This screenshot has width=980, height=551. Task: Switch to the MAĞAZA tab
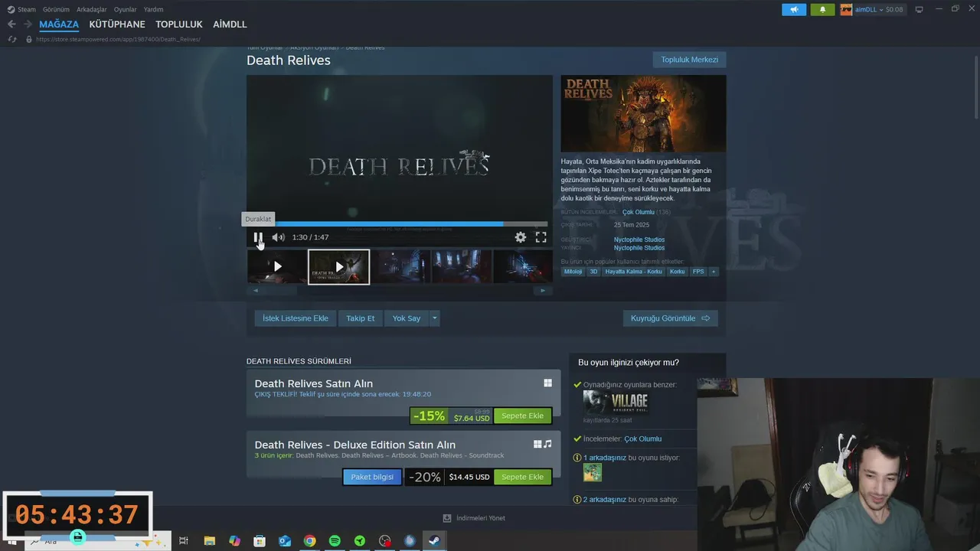click(59, 24)
